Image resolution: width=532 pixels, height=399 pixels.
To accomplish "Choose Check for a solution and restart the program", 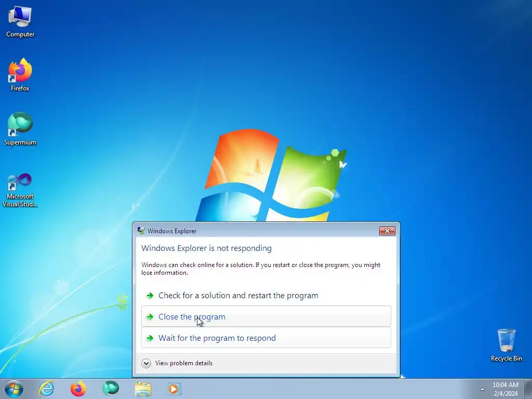I will [266, 295].
